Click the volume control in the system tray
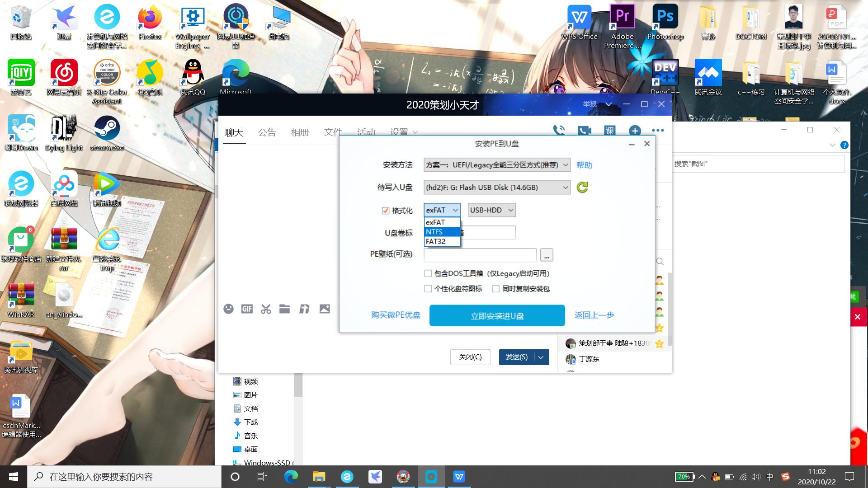The height and width of the screenshot is (488, 868). pos(756,476)
